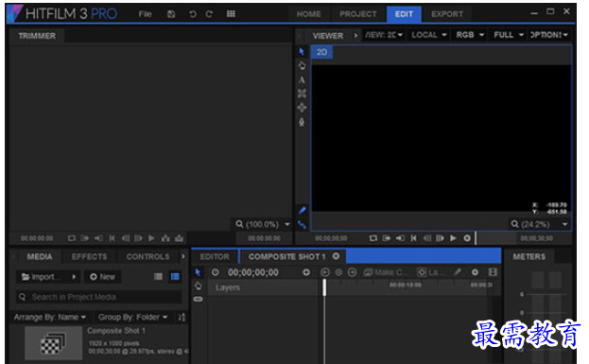Open Group By: Folder dropdown

pos(132,318)
